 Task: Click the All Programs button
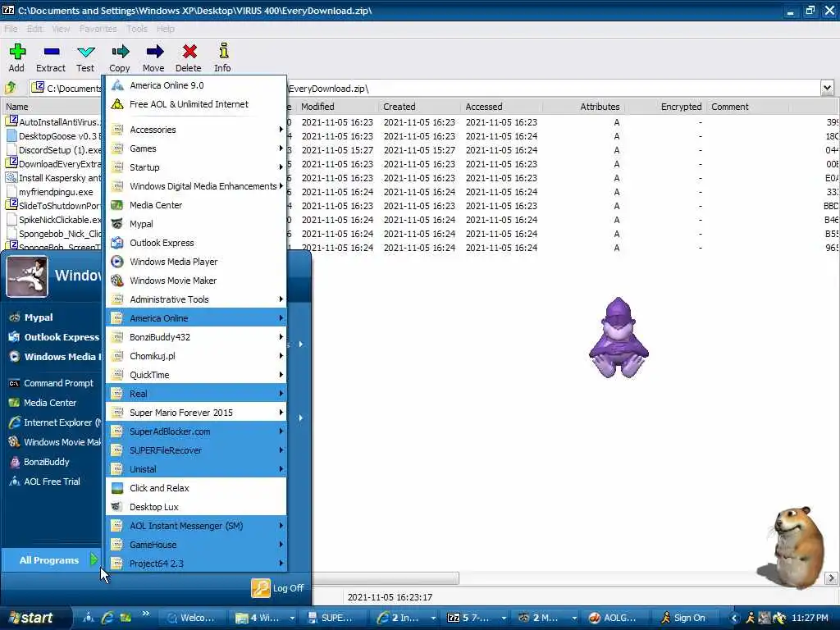click(52, 559)
